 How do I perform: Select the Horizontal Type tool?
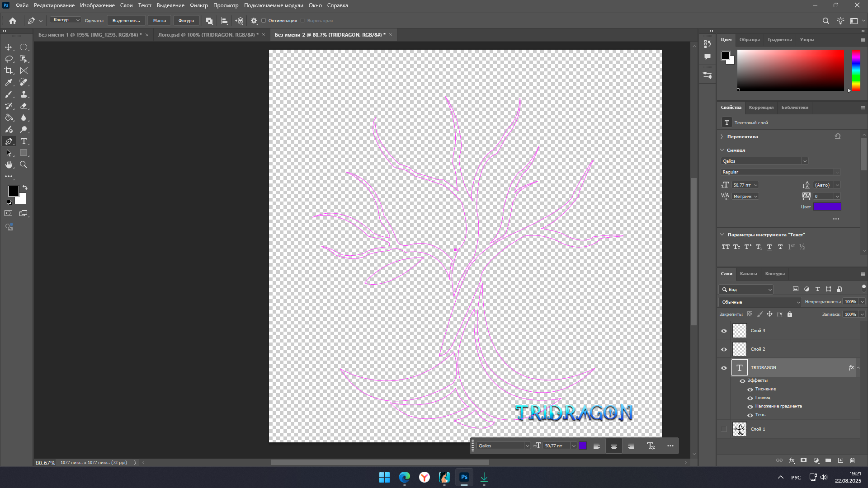[24, 141]
